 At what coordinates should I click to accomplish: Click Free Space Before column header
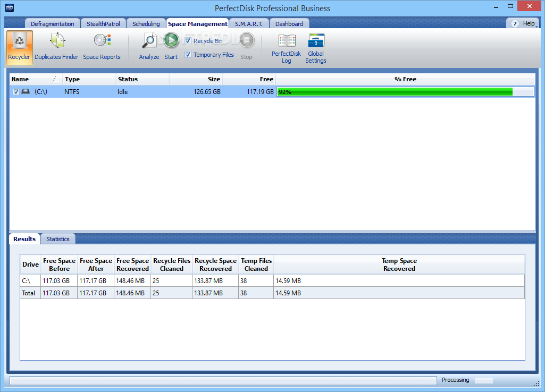click(x=59, y=264)
